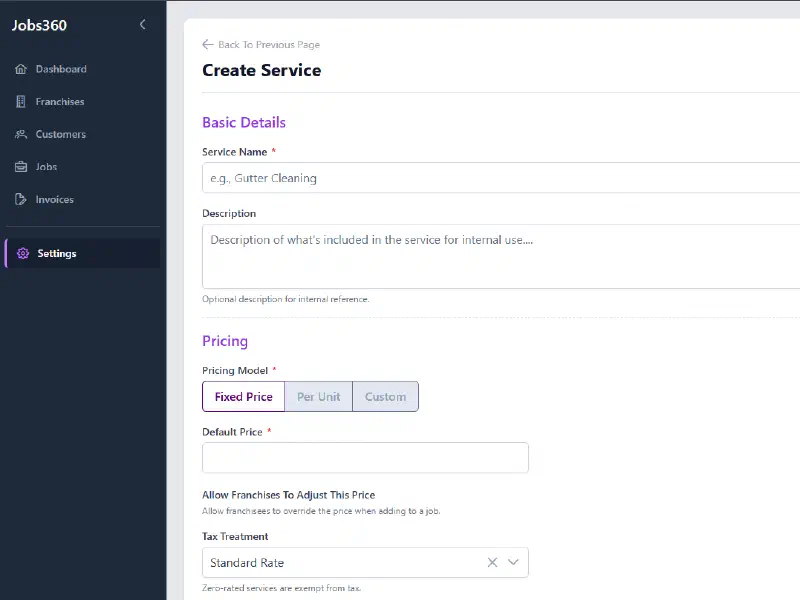Collapse the sidebar with the chevron icon
Image resolution: width=800 pixels, height=600 pixels.
(x=142, y=24)
